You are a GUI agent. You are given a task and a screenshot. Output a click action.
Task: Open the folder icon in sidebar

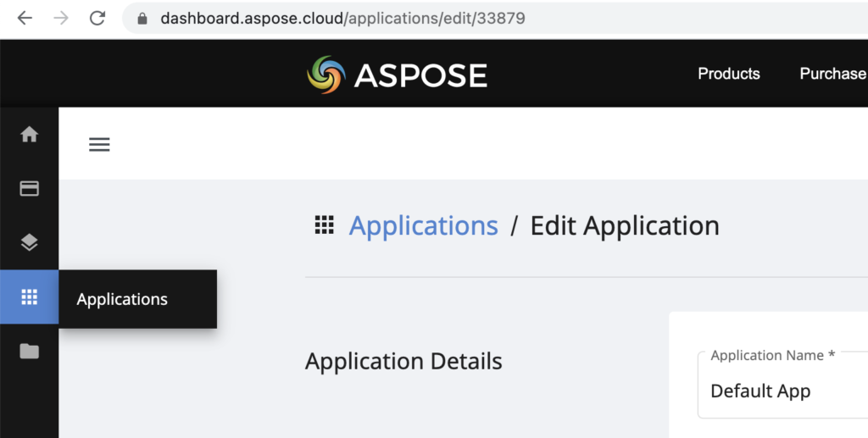30,351
